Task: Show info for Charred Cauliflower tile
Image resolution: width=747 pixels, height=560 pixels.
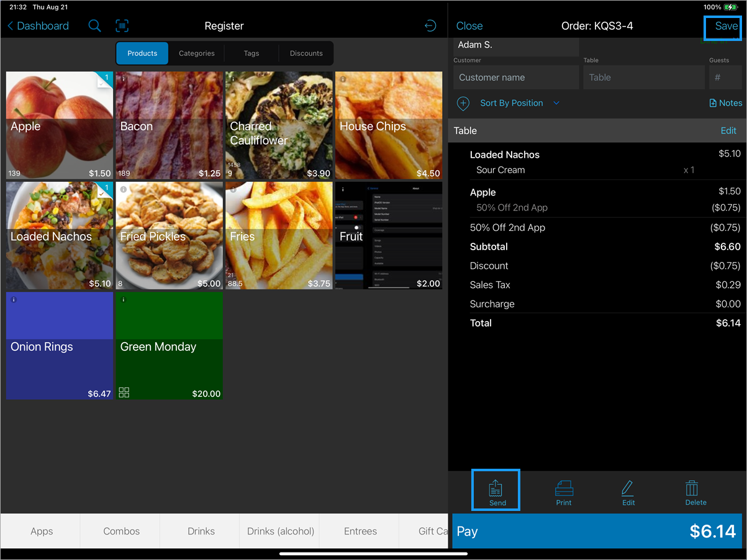Action: tap(233, 79)
